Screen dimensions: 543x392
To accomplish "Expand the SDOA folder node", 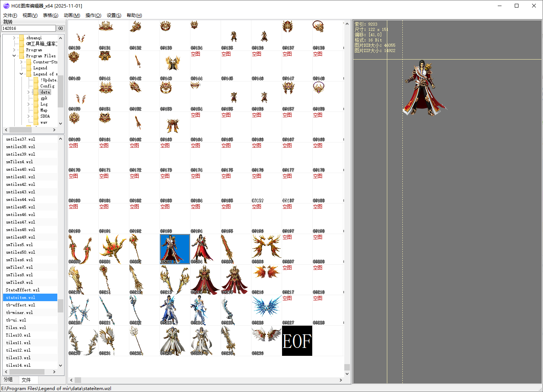I will click(28, 116).
